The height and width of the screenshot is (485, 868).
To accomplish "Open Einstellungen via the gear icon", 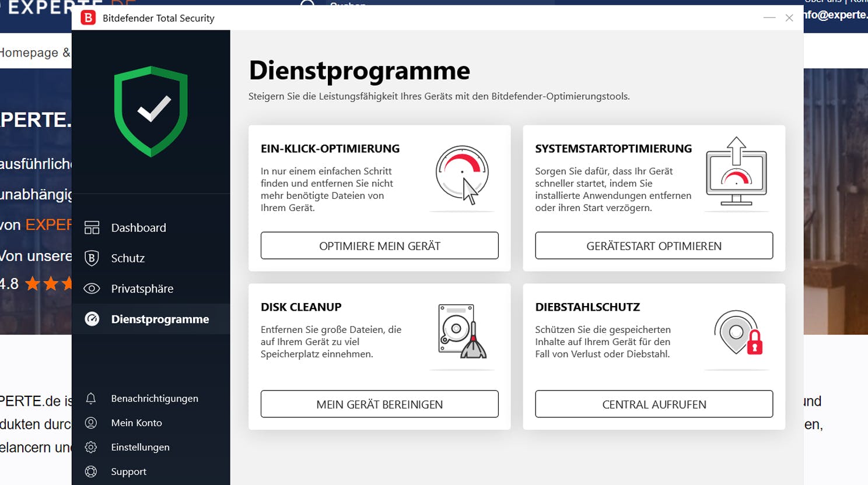I will pyautogui.click(x=90, y=447).
